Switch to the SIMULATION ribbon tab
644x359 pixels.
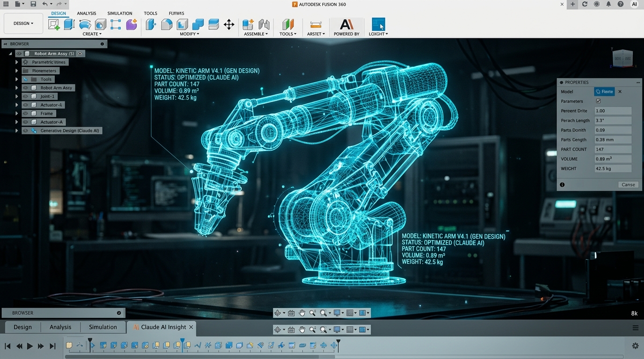click(x=120, y=14)
